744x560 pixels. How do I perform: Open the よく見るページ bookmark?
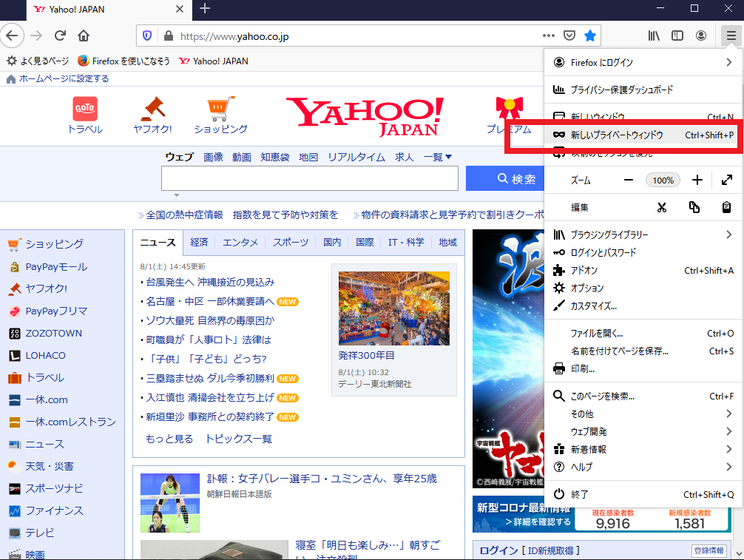pos(38,61)
